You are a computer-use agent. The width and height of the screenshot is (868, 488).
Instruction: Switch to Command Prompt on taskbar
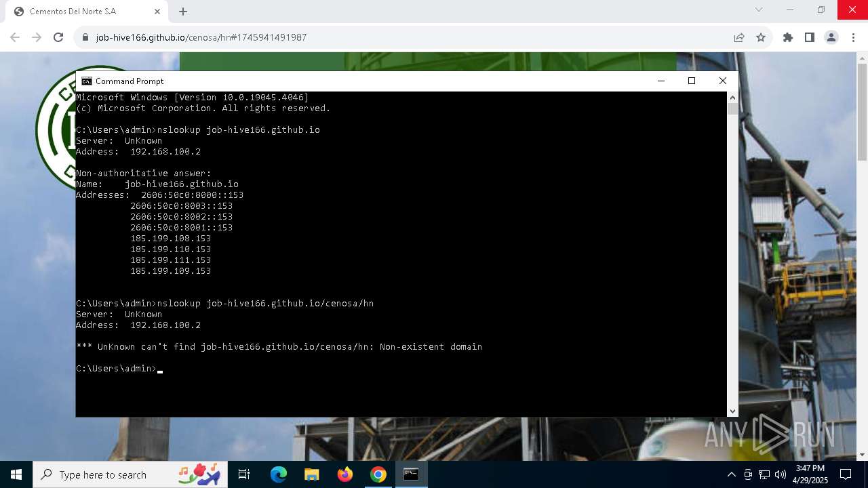[x=411, y=474]
